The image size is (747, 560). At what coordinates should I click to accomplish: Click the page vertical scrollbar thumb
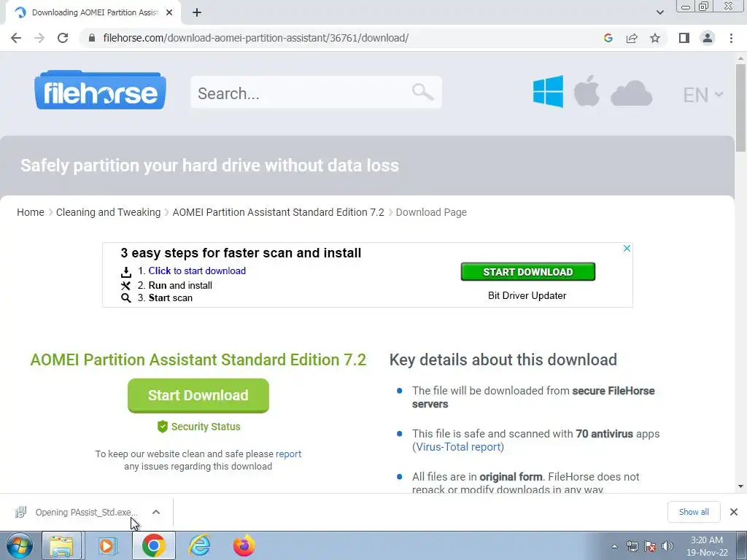click(740, 108)
